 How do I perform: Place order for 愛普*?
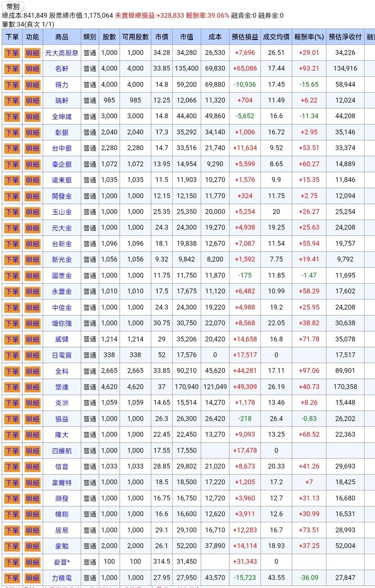12,562
